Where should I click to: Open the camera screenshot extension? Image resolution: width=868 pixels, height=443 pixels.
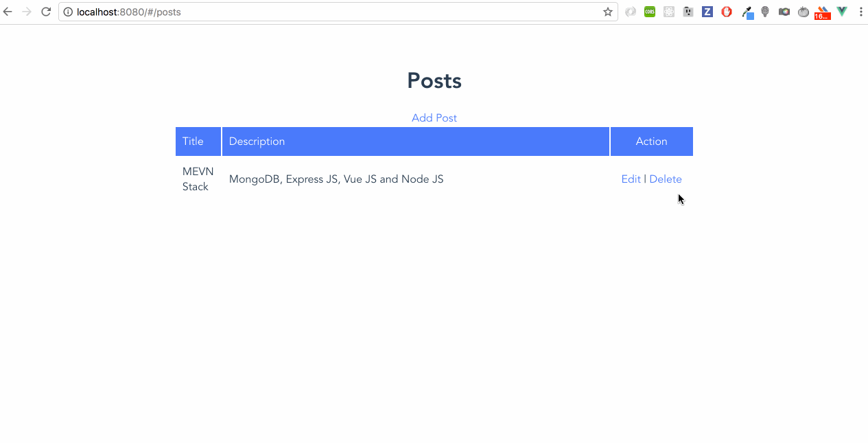pyautogui.click(x=784, y=12)
